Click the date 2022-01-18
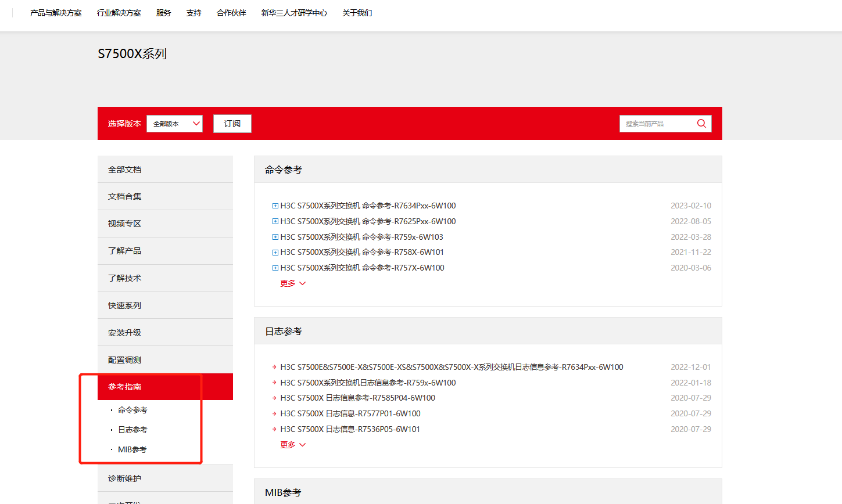 click(691, 383)
